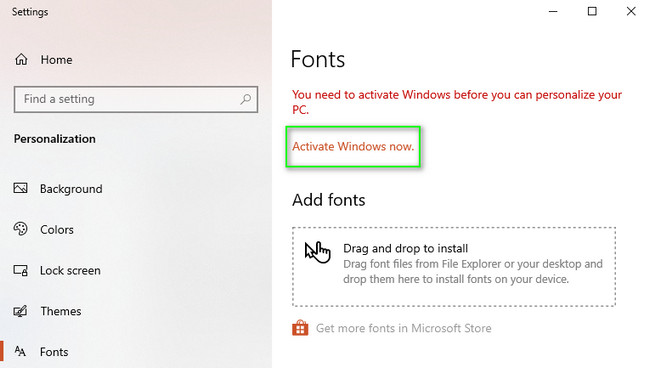Open Background personalization settings
The width and height of the screenshot is (650, 368).
71,189
